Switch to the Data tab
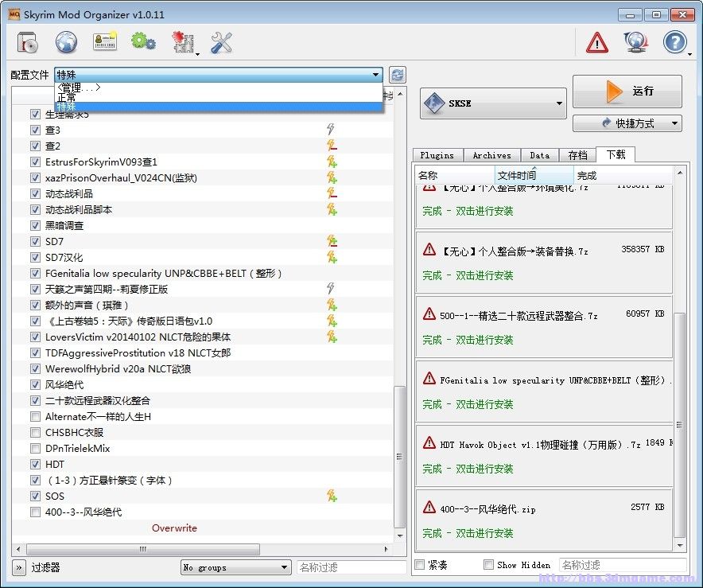This screenshot has width=703, height=588. click(540, 155)
